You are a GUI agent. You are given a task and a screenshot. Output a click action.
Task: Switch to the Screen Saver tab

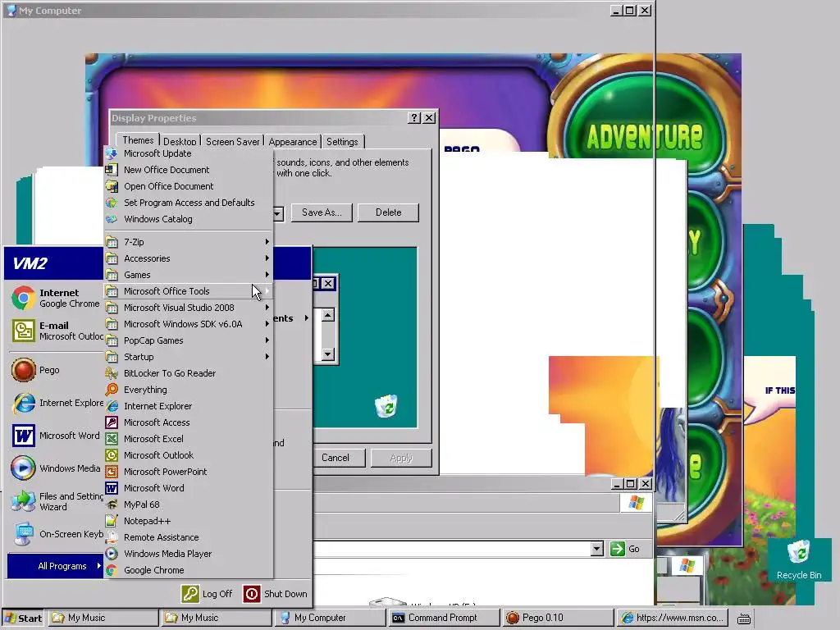[x=232, y=141]
